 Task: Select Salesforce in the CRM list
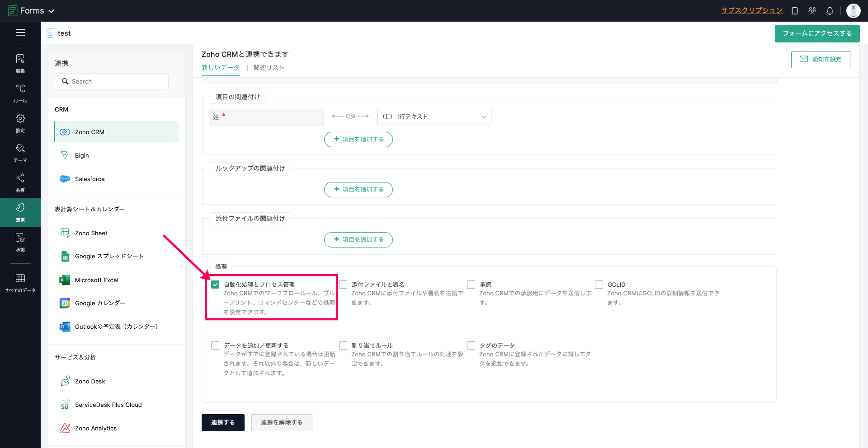(90, 179)
